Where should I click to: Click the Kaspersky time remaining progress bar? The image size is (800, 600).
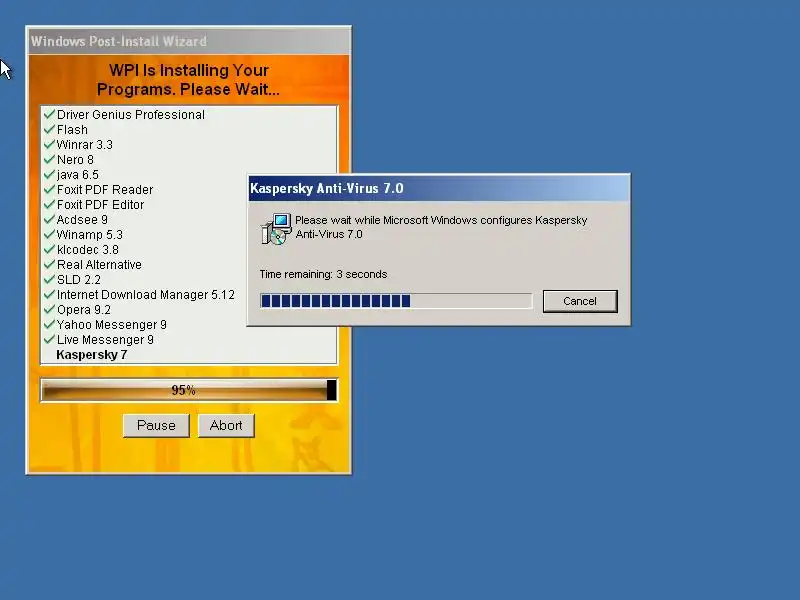(396, 301)
